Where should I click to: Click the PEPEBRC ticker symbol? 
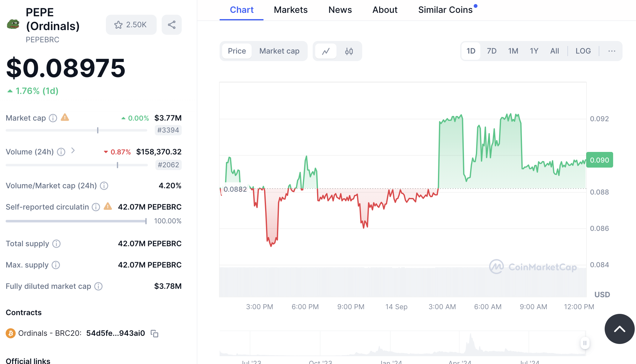(42, 40)
